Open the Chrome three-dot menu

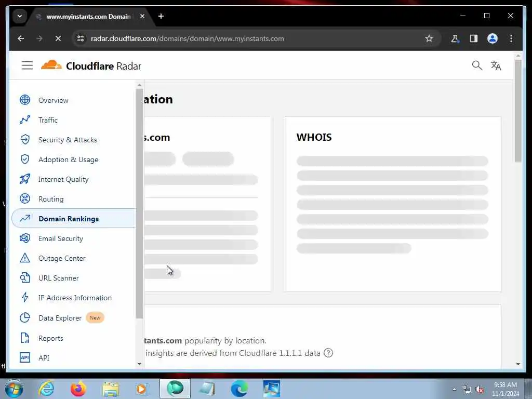click(511, 38)
